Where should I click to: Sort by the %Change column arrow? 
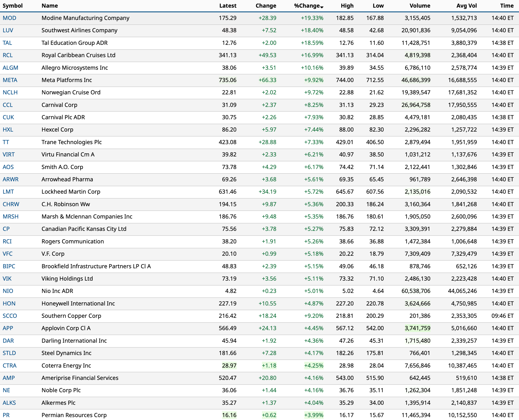pyautogui.click(x=322, y=7)
